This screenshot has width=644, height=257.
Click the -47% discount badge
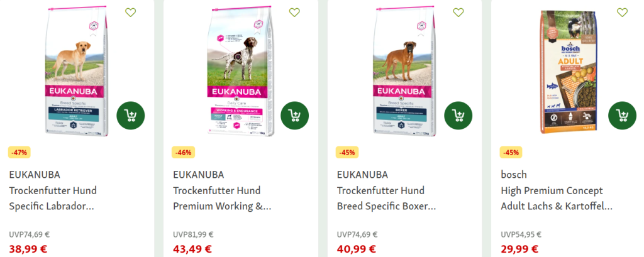click(19, 152)
